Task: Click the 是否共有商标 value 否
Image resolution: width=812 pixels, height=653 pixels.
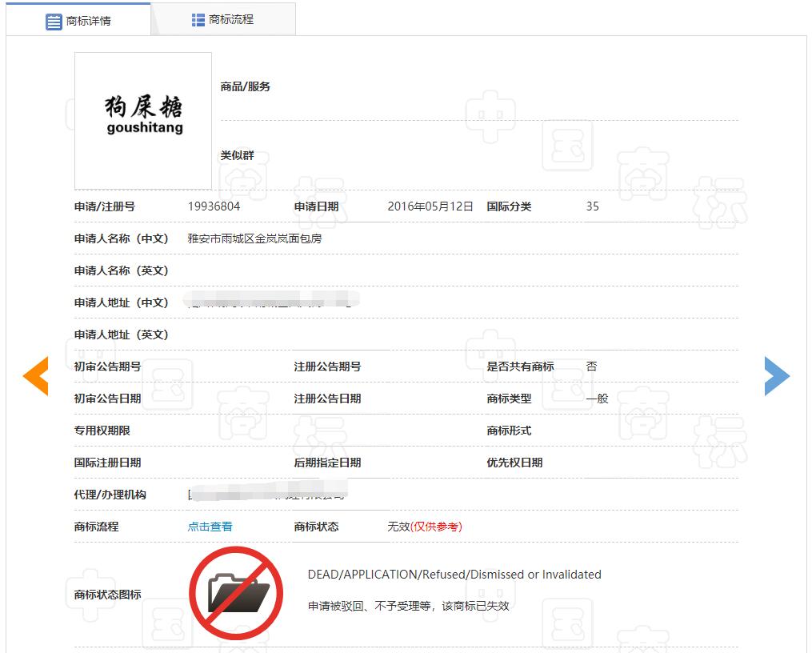Action: (591, 367)
